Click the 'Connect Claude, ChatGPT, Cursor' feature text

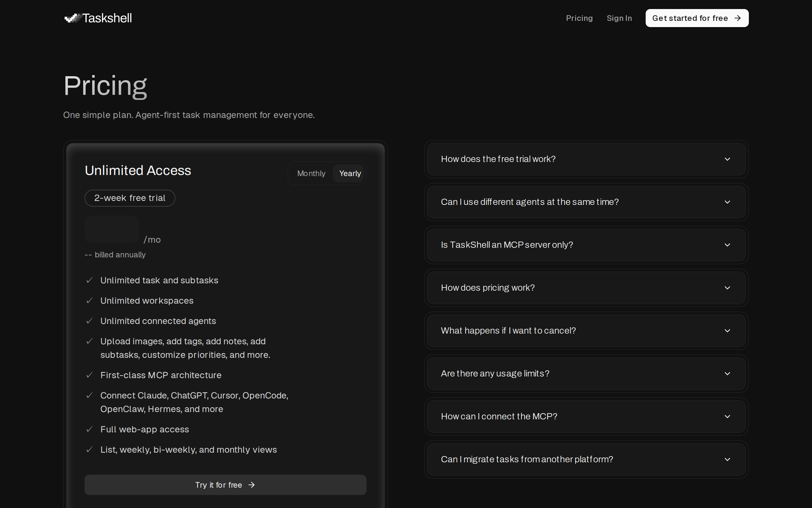tap(194, 402)
